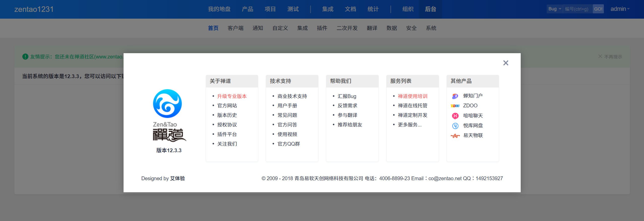
Task: Switch to the 首页 sub-tab
Action: click(x=213, y=28)
